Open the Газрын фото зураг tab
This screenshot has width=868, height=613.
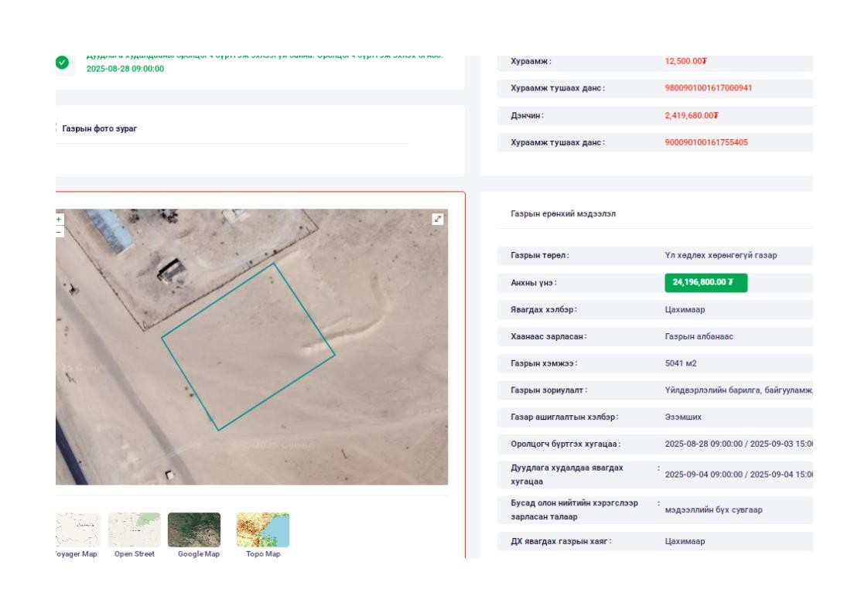point(99,128)
